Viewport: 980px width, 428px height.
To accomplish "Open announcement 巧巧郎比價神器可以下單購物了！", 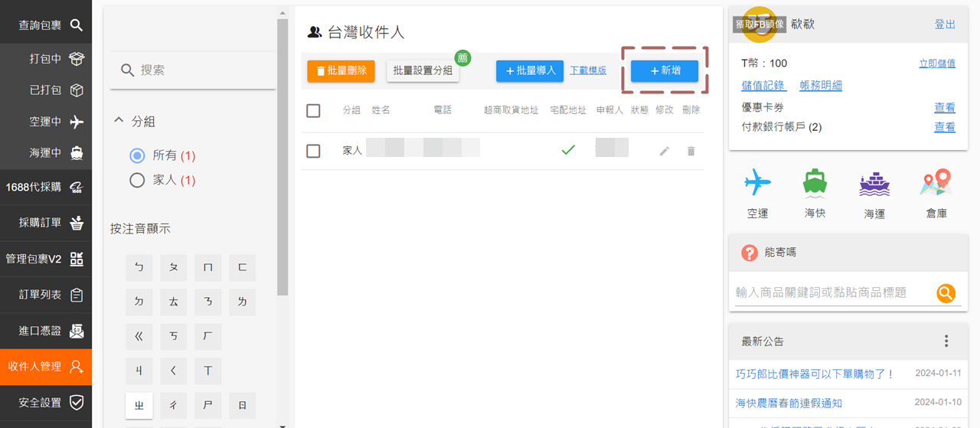I will [815, 374].
